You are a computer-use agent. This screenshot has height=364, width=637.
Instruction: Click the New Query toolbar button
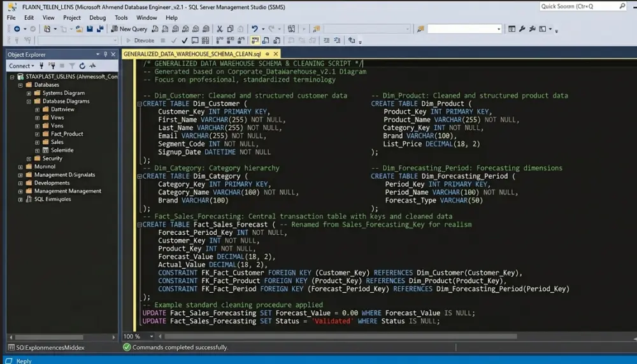point(129,29)
